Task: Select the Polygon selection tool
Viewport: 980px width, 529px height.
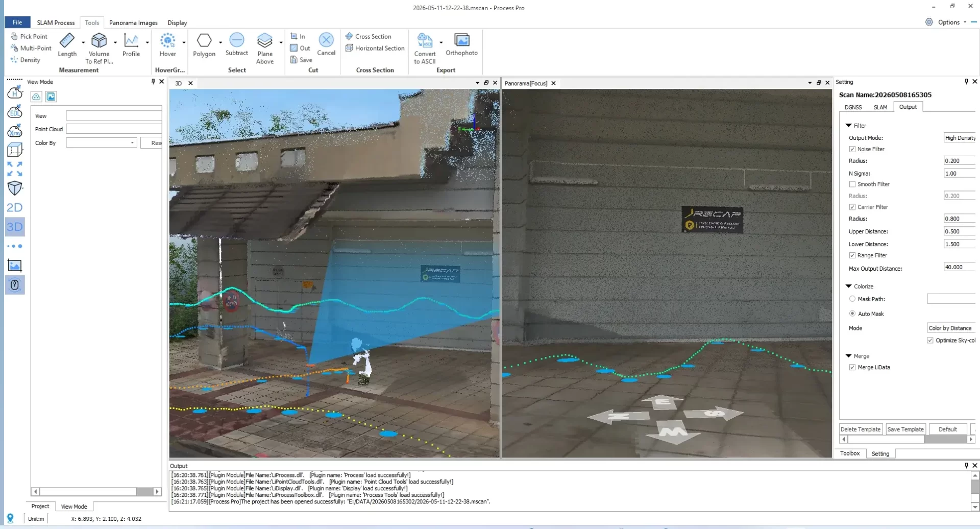Action: click(x=204, y=45)
